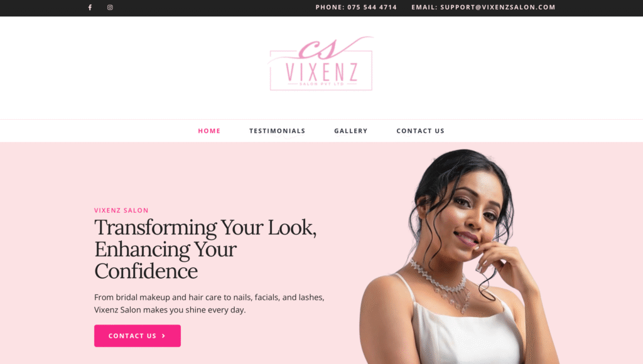
Task: Click the pink VIXENZ SALON subheading
Action: click(x=121, y=210)
